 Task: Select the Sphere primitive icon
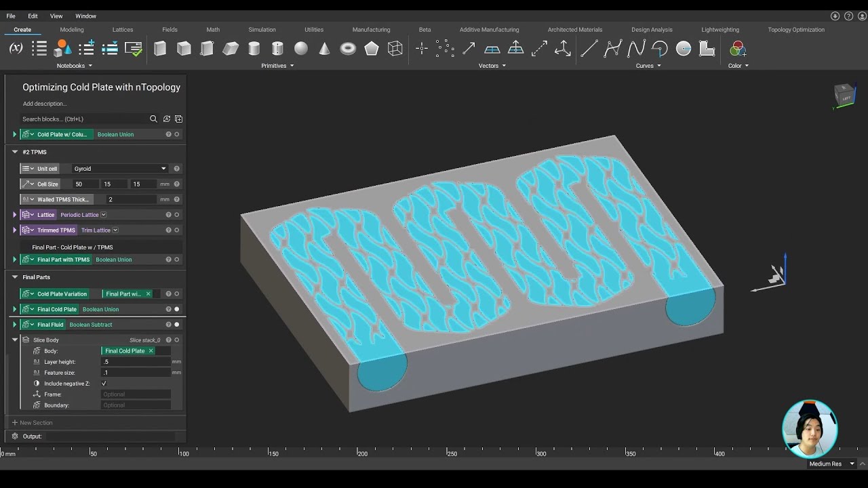301,48
